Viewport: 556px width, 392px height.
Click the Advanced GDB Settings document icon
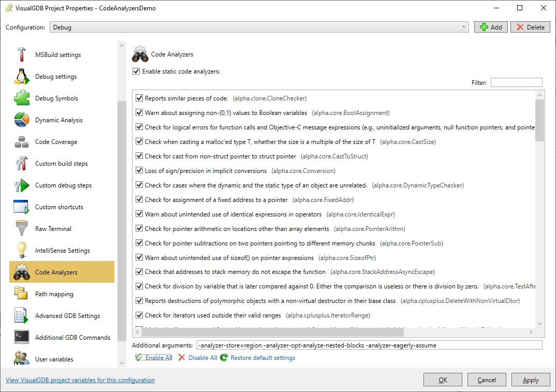click(21, 315)
